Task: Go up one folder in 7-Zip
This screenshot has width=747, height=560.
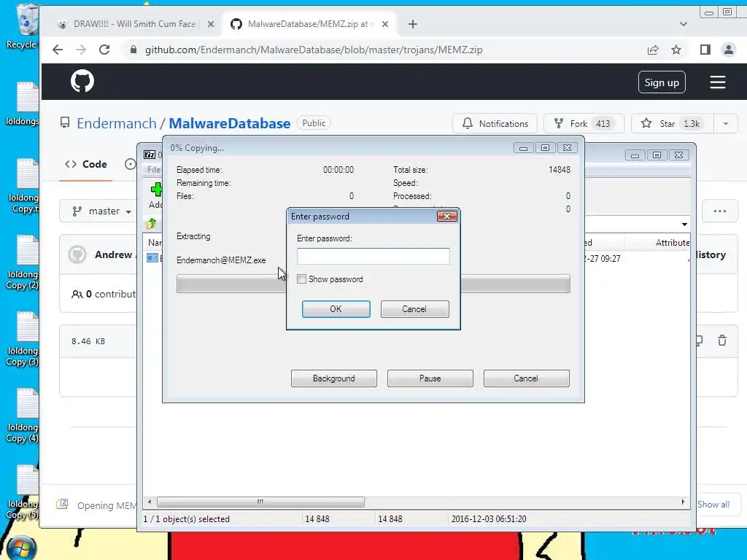Action: pyautogui.click(x=152, y=223)
